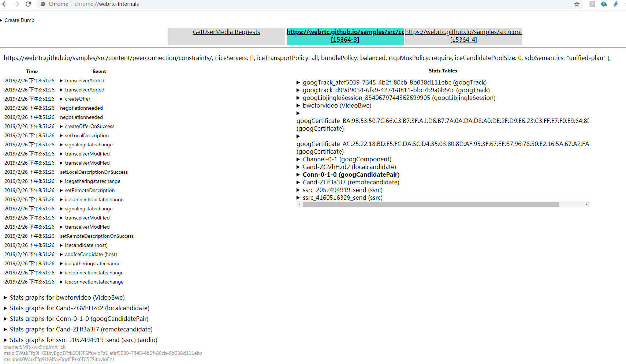Reload the webrtc-internals page
This screenshot has height=364, width=626.
coord(28,4)
